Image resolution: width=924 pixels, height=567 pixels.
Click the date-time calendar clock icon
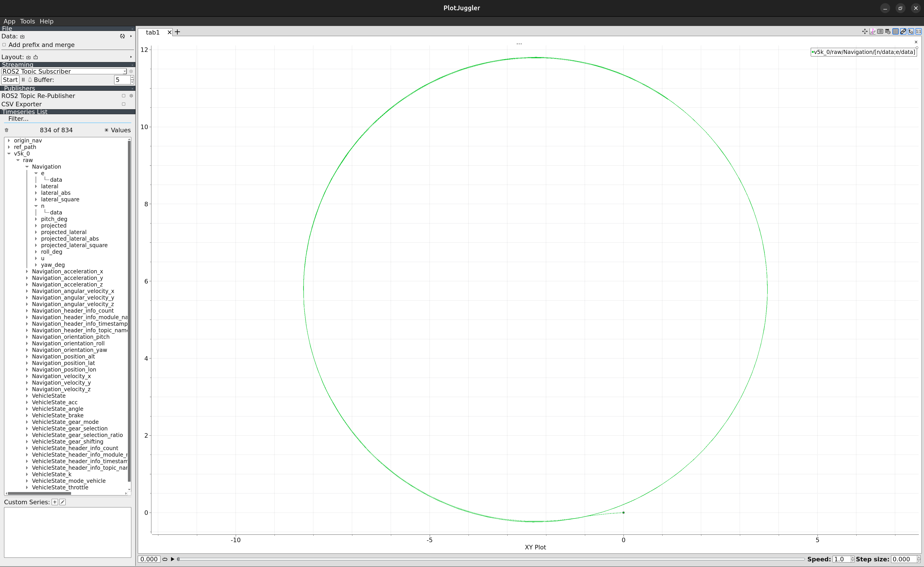pos(888,32)
